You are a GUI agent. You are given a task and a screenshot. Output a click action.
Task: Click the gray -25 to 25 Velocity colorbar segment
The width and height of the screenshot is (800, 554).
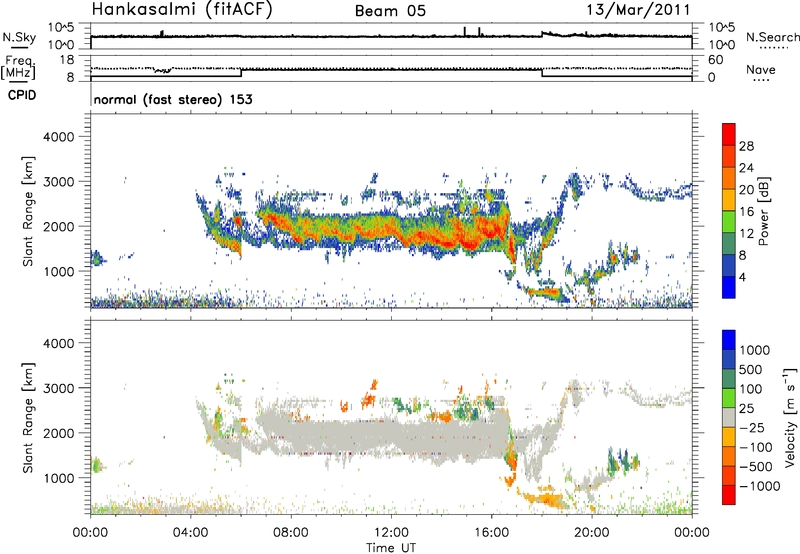tap(729, 418)
